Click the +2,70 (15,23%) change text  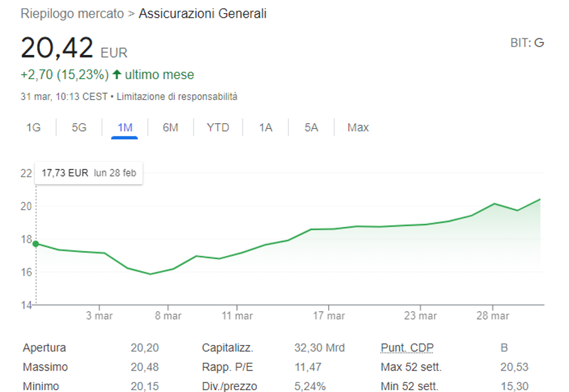coord(64,75)
